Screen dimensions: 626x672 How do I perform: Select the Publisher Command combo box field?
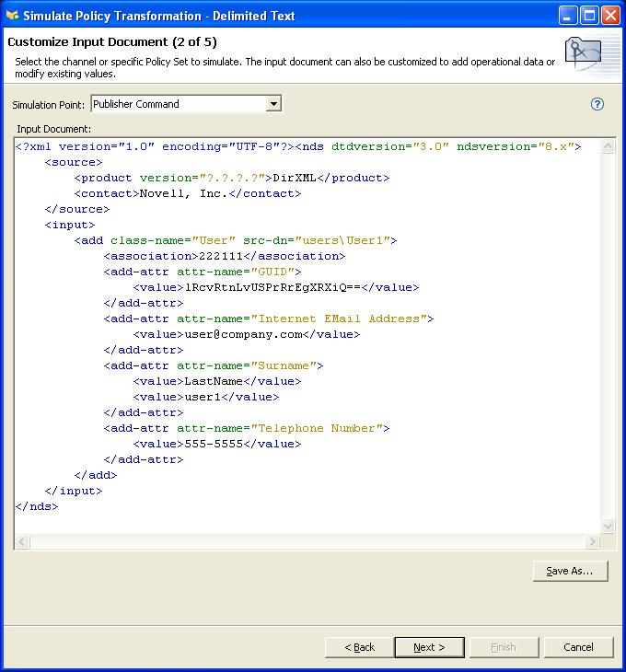tap(186, 104)
